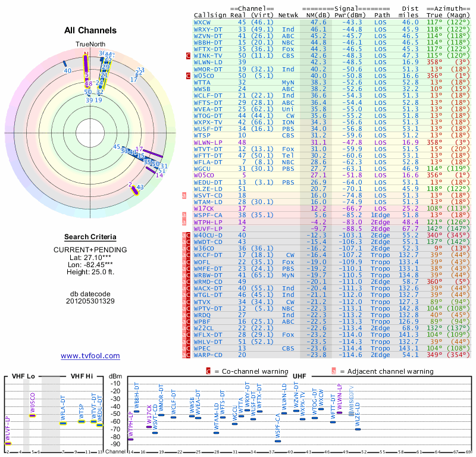Select WUVF-LP callsign in the station table
The height and width of the screenshot is (457, 476).
click(208, 228)
